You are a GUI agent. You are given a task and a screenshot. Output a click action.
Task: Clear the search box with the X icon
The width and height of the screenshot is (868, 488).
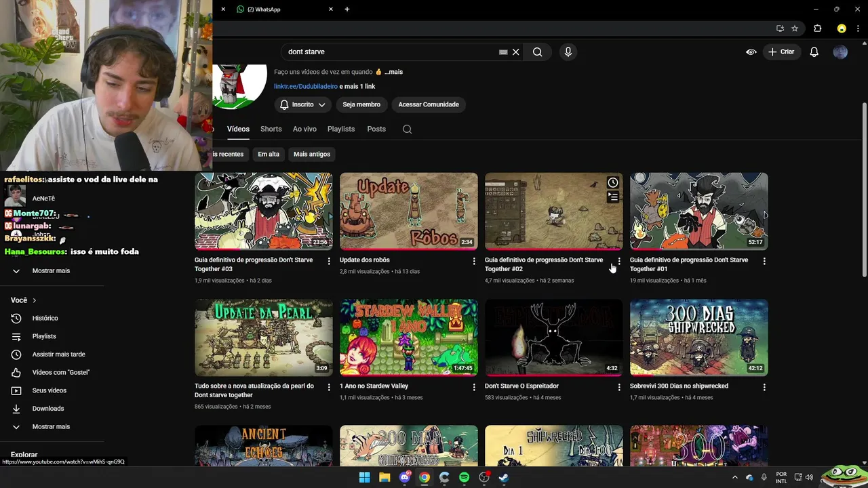516,52
